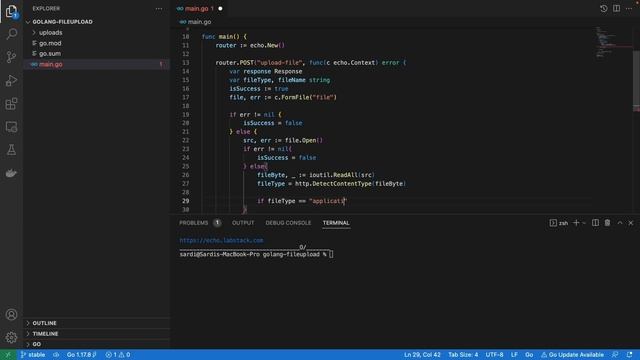Screen dimensions: 640x360
Task: Open the Accounts menu icon
Action: point(11,315)
